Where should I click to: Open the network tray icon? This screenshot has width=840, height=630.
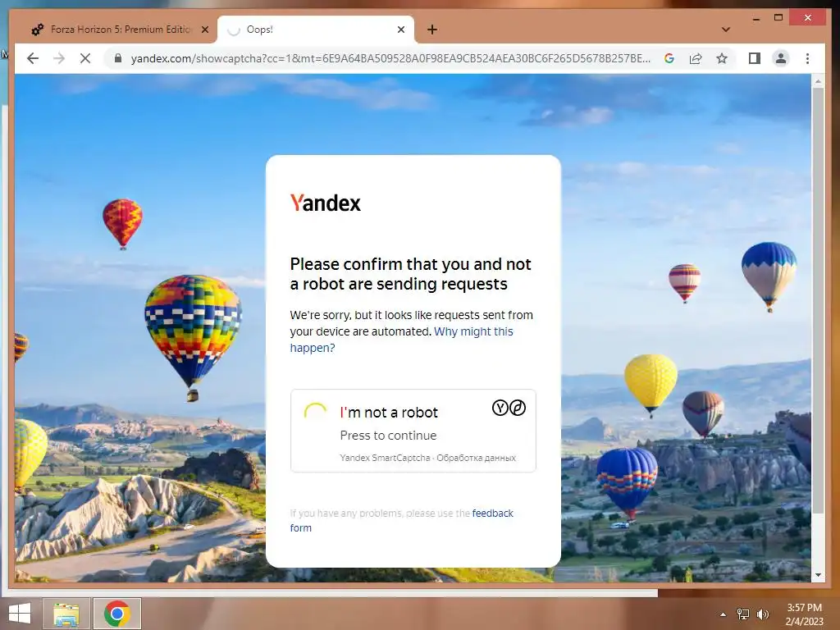[x=743, y=614]
